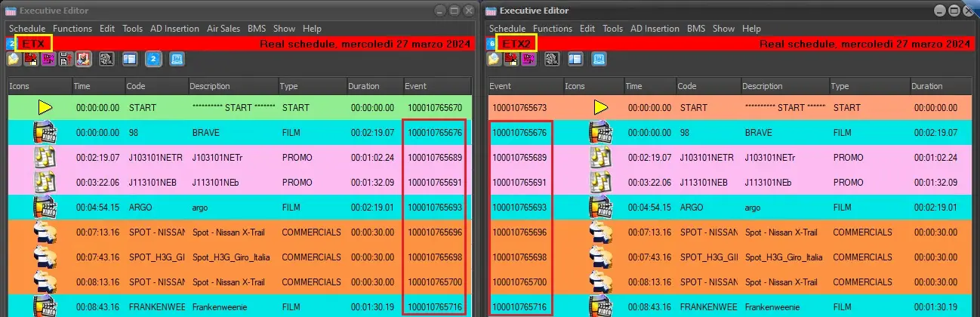Click the gray fingerprint icon in ETX toolbar

tap(106, 59)
